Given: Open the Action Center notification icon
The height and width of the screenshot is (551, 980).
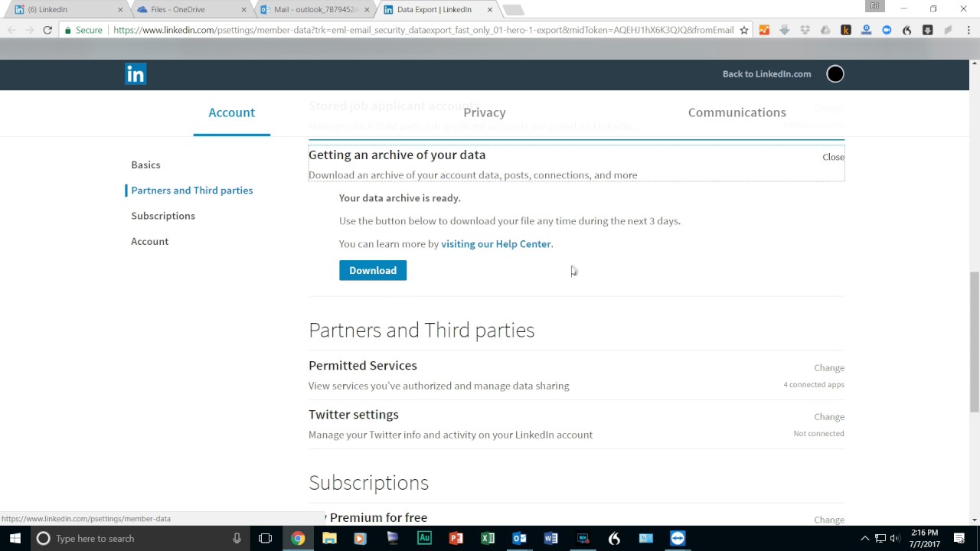Looking at the screenshot, I should (959, 538).
